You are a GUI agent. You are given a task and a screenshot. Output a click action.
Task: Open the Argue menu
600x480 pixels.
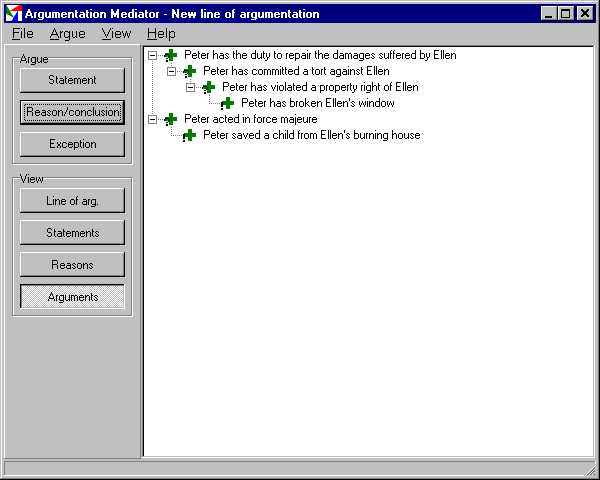(x=67, y=34)
